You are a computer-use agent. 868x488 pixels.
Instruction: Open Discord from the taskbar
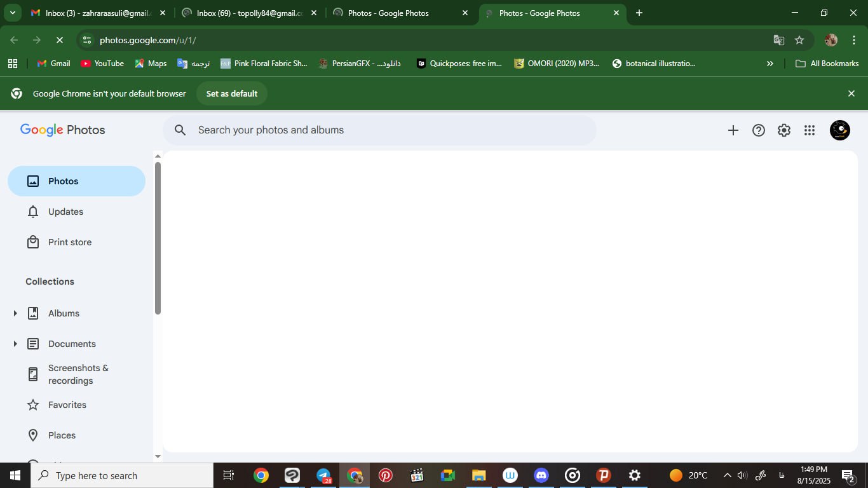541,475
